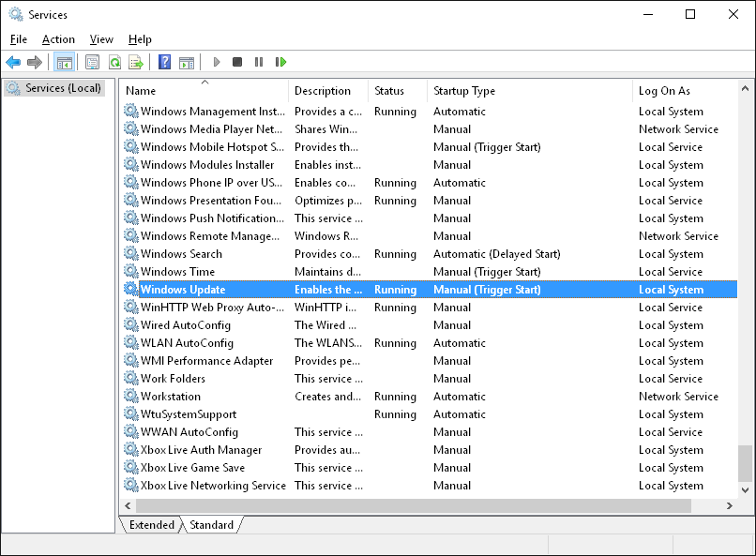Click the horizontal scrollbar left arrow

[128, 505]
